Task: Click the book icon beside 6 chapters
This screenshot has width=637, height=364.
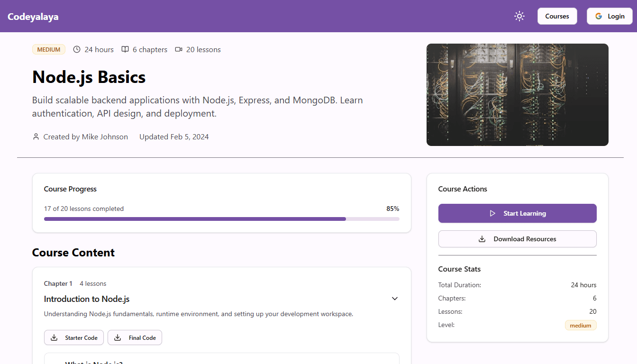Action: point(125,49)
